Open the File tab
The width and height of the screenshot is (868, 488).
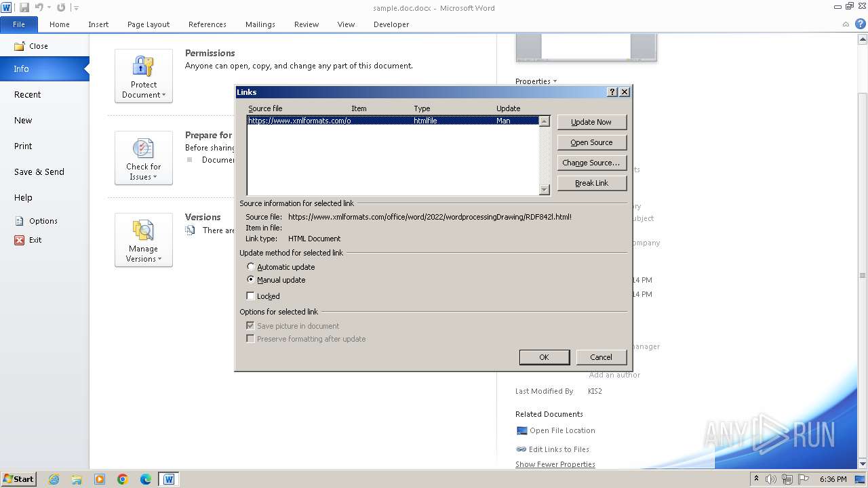coord(19,24)
